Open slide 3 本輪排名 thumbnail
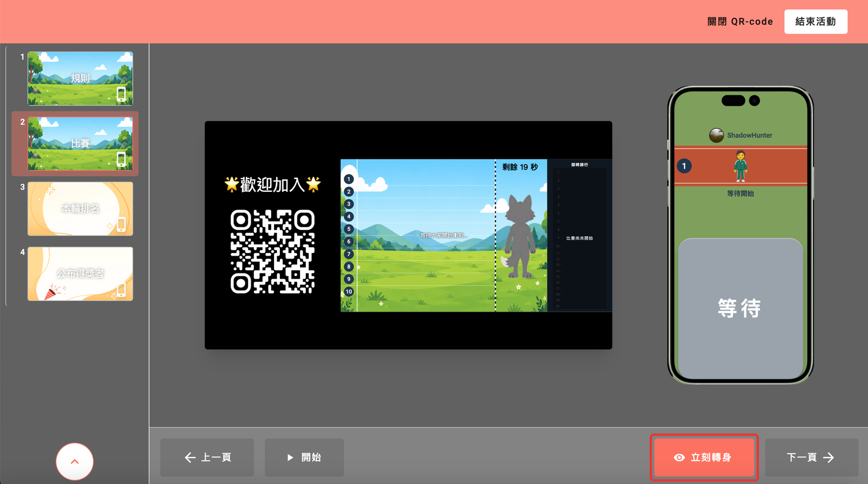 coord(80,209)
